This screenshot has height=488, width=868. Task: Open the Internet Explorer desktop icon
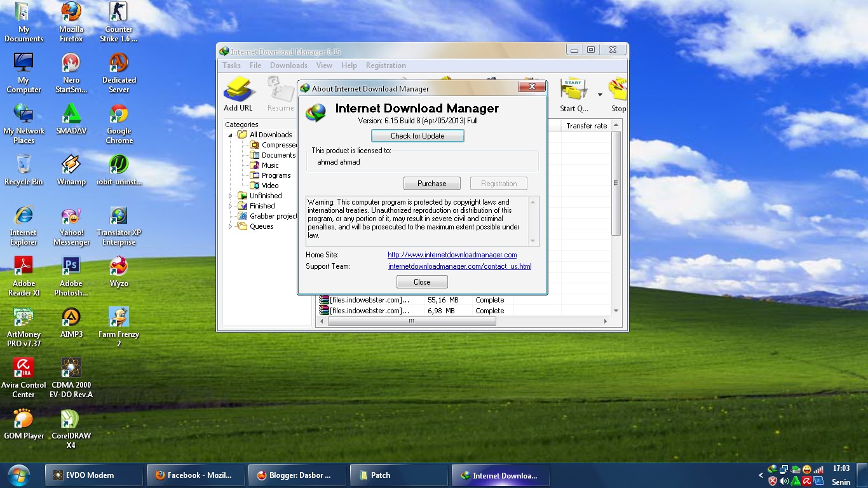tap(24, 226)
